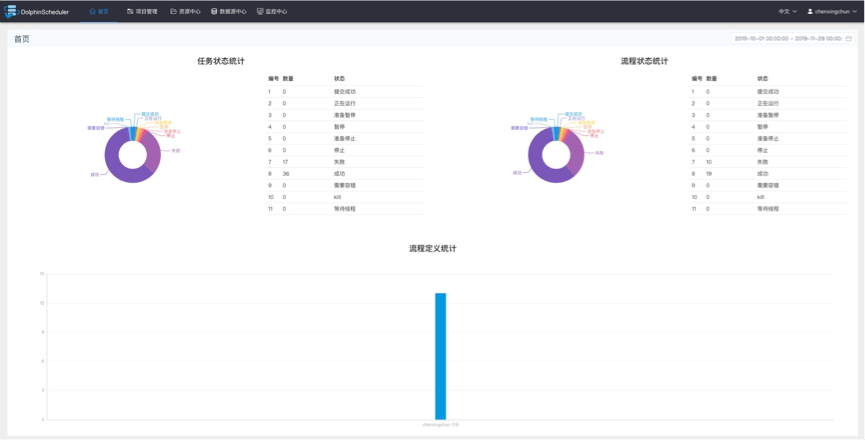Open the calendar icon of date picker
The height and width of the screenshot is (440, 865).
(x=849, y=39)
